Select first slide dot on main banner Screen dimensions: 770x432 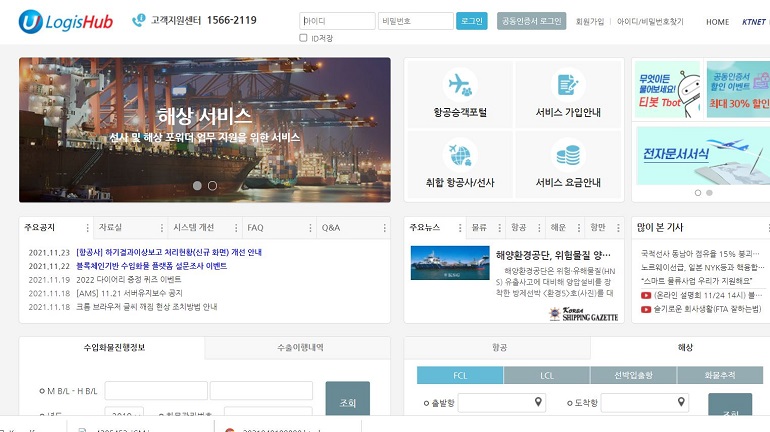[x=197, y=186]
